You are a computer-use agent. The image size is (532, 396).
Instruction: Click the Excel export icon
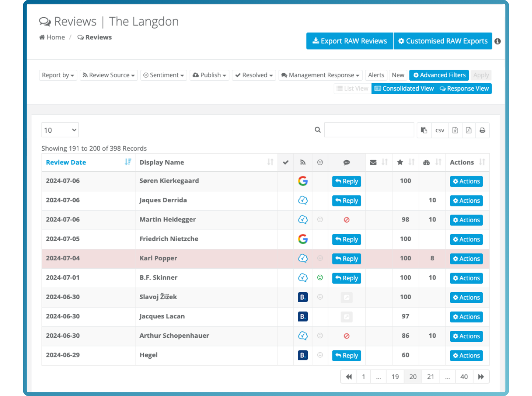(455, 130)
